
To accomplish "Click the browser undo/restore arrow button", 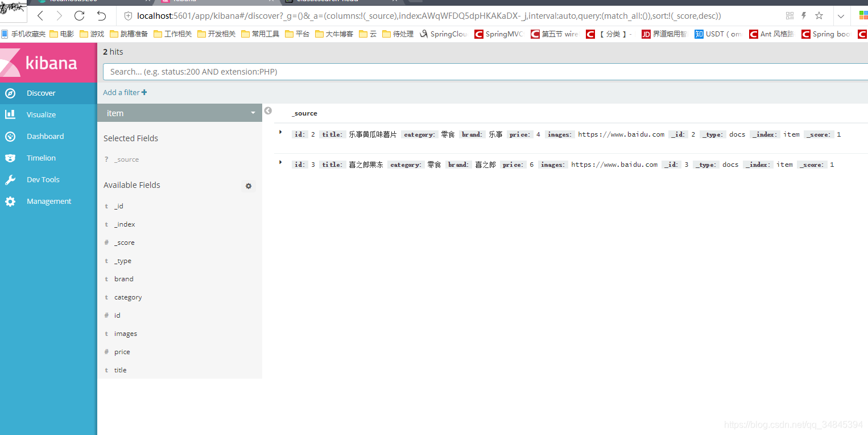I will (x=101, y=15).
